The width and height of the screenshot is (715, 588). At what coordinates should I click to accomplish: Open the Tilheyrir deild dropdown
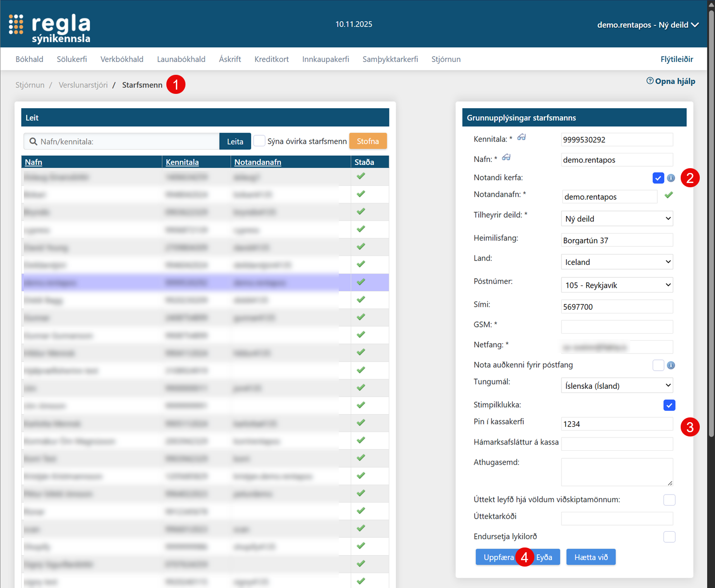pyautogui.click(x=617, y=219)
